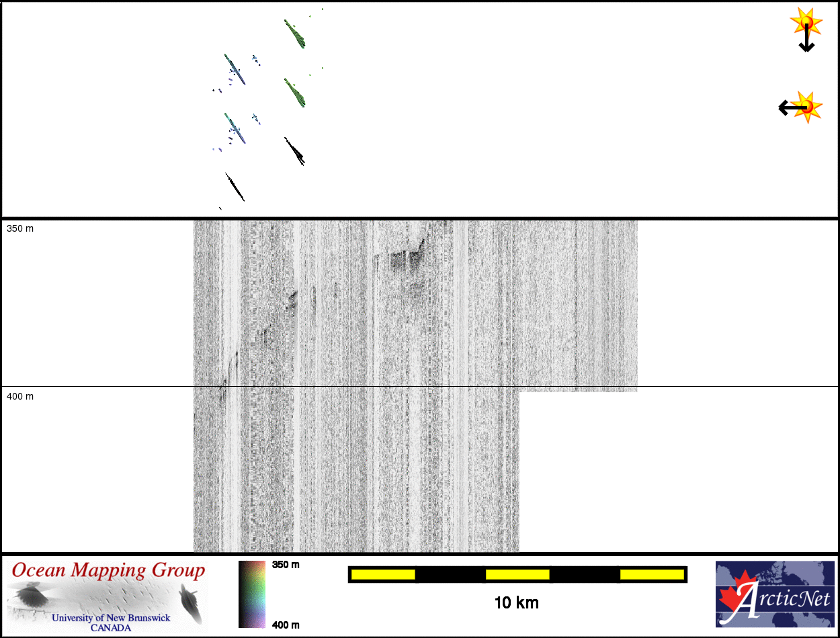The height and width of the screenshot is (638, 840).
Task: Click the middle yellow scale bar segment
Action: tap(517, 574)
